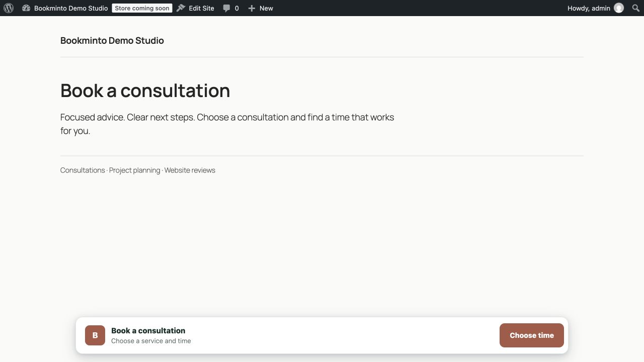Click the admin user avatar

[619, 8]
